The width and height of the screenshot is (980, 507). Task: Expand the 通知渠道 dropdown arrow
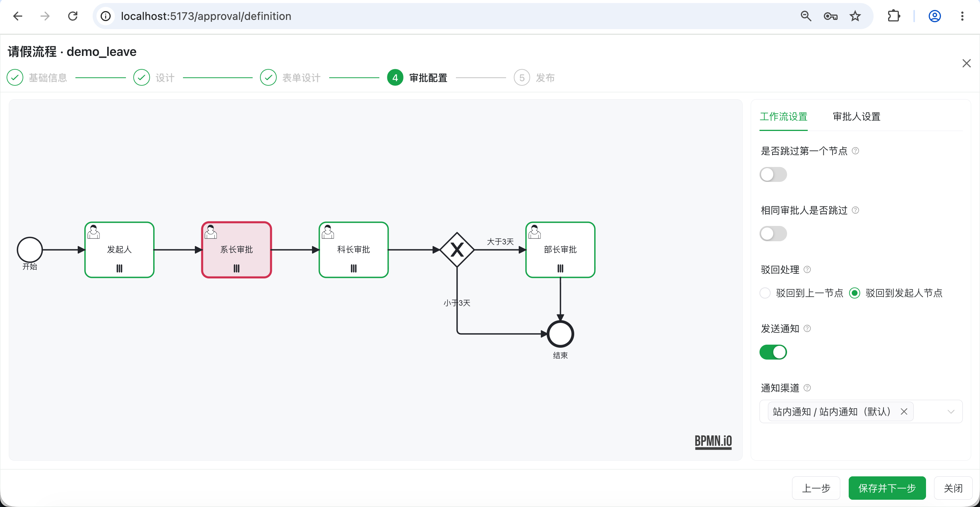[x=951, y=412]
